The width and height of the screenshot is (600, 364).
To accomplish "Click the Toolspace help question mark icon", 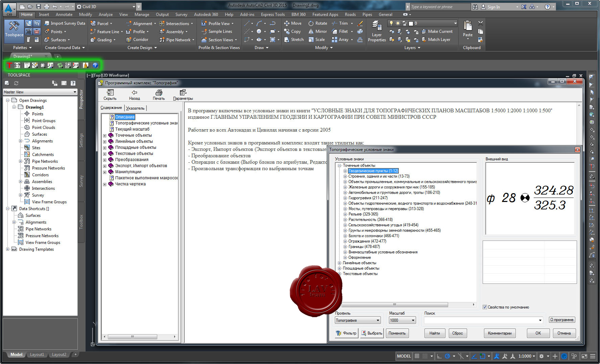I will (73, 83).
